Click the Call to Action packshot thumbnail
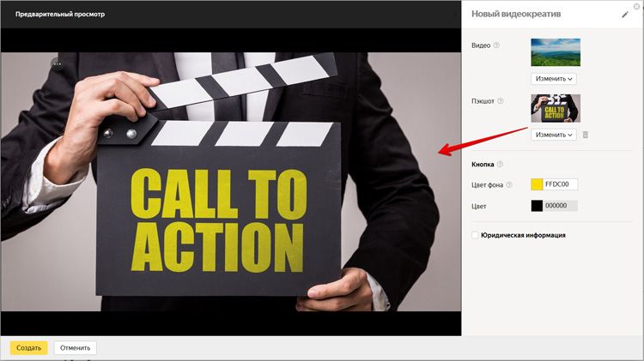The width and height of the screenshot is (644, 361). 556,108
